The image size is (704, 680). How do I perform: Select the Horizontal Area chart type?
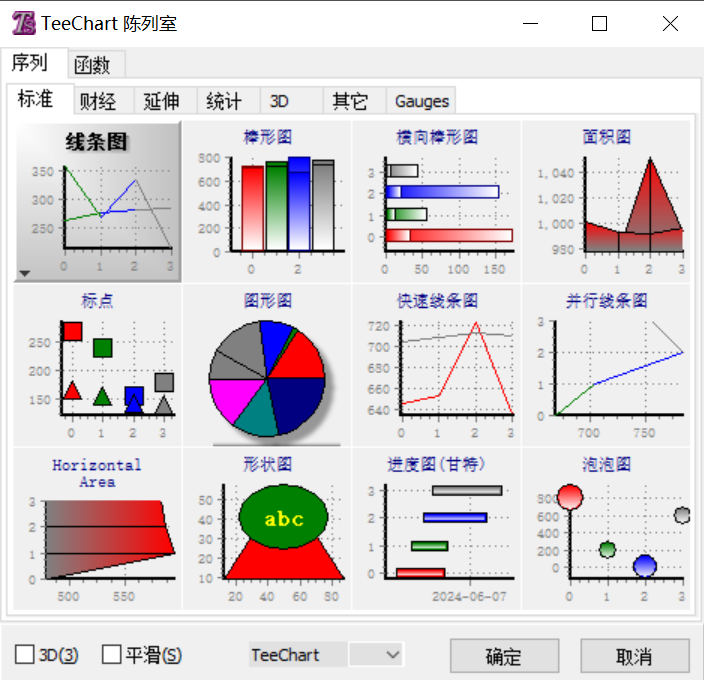[97, 529]
